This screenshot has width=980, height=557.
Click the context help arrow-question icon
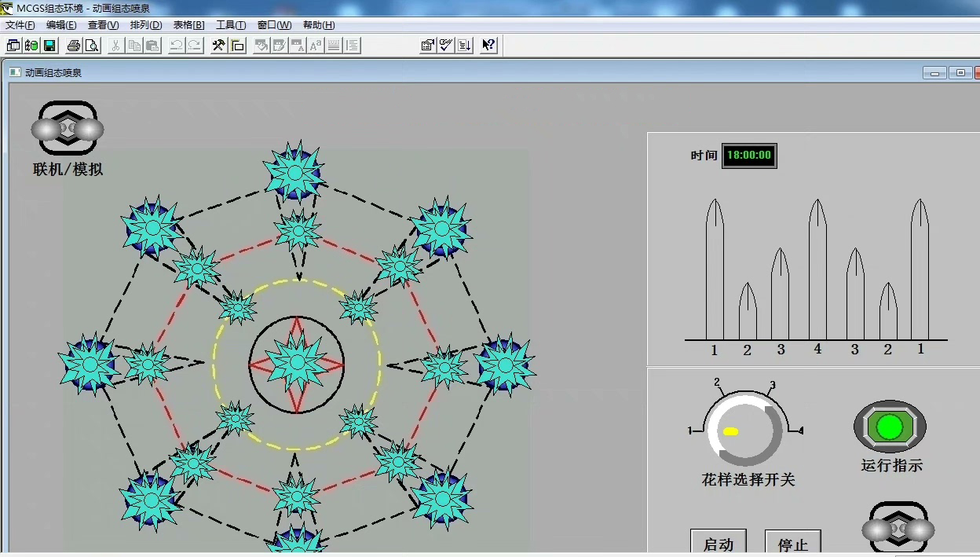(488, 45)
